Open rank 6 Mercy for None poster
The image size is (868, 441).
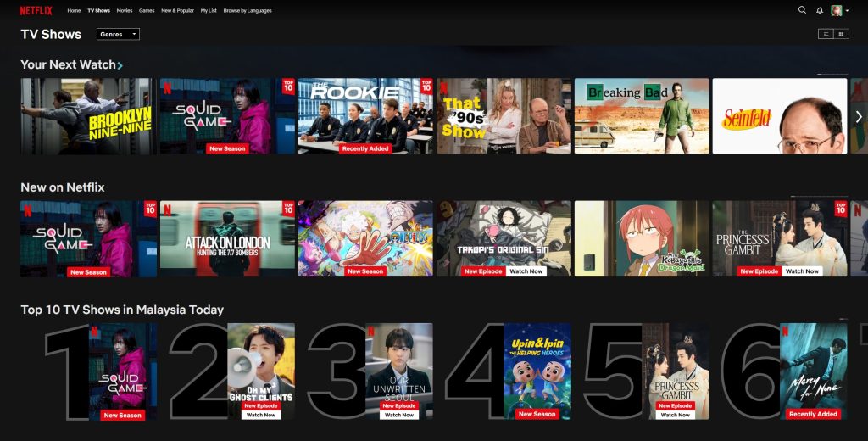click(x=813, y=371)
